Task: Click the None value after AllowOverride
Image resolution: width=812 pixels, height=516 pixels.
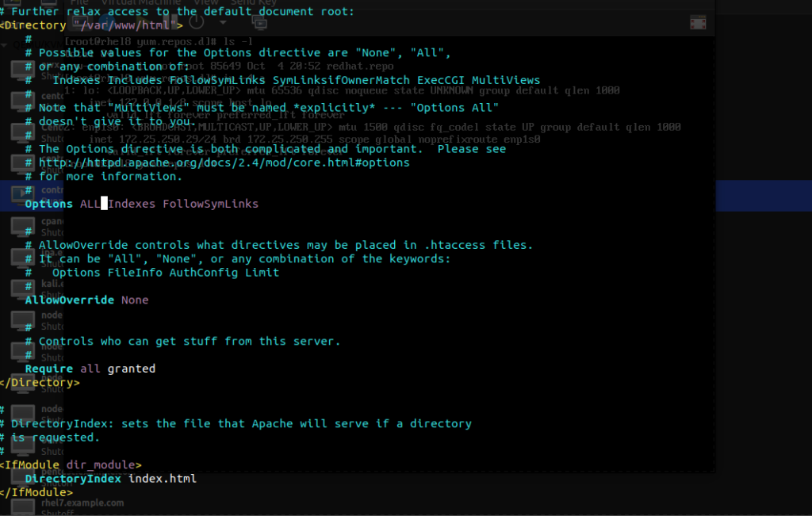Action: coord(135,300)
